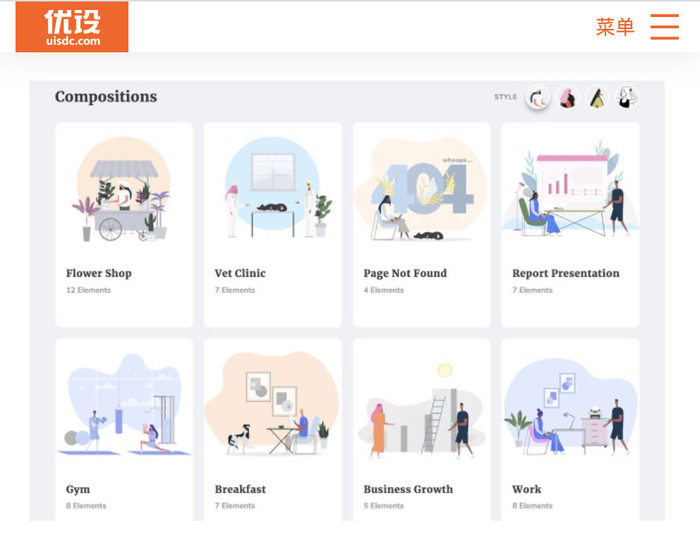Screen dimensions: 700x552
Task: Click the 菜单 menu text
Action: pos(615,27)
